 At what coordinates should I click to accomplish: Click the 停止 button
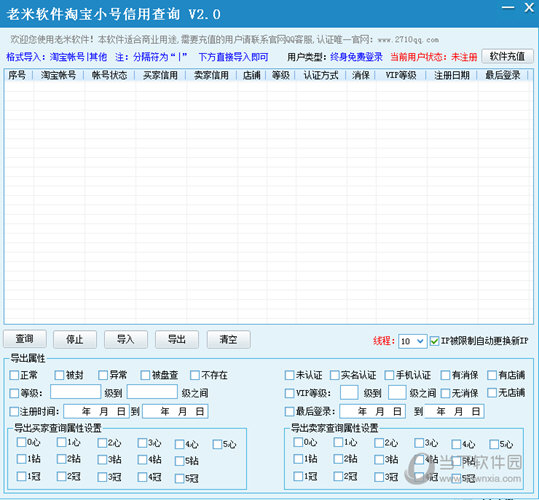[x=75, y=340]
